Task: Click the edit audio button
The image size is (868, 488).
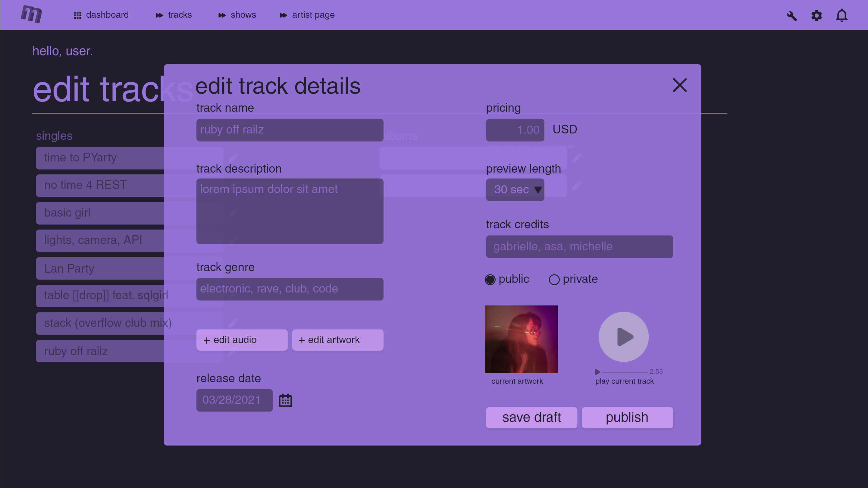Action: (242, 340)
